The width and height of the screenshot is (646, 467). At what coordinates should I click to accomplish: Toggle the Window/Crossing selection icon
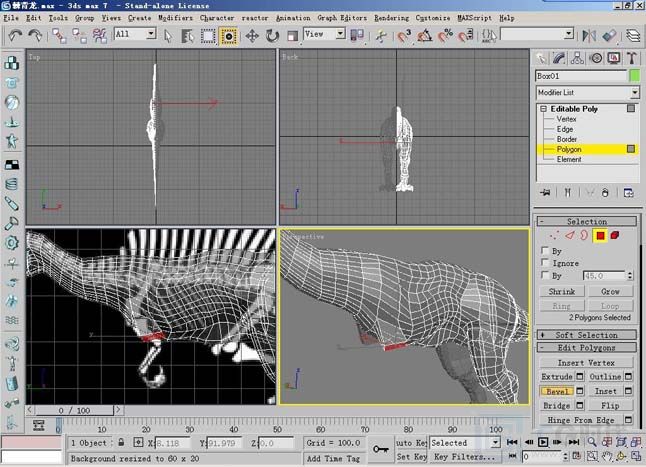(228, 36)
